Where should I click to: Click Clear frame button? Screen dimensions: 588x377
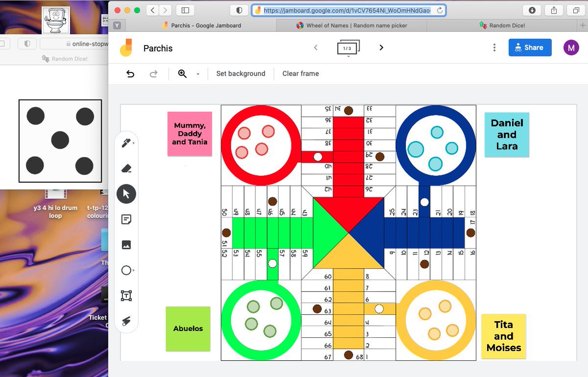click(300, 74)
